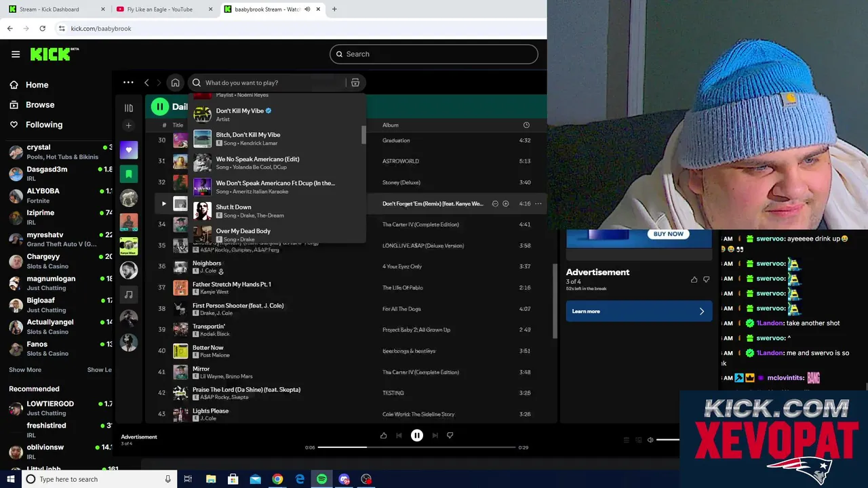Click 'Praise The Lord (Da Shine)' track
868x488 pixels.
tap(246, 390)
